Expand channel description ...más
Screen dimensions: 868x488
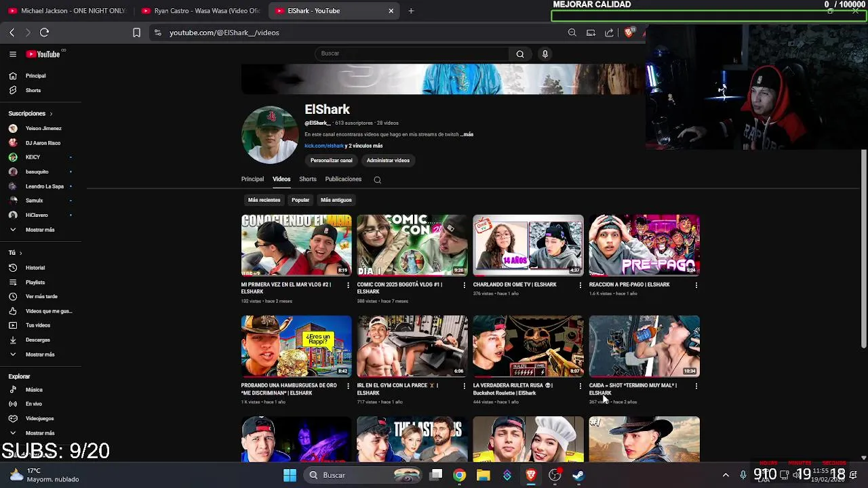pyautogui.click(x=467, y=134)
